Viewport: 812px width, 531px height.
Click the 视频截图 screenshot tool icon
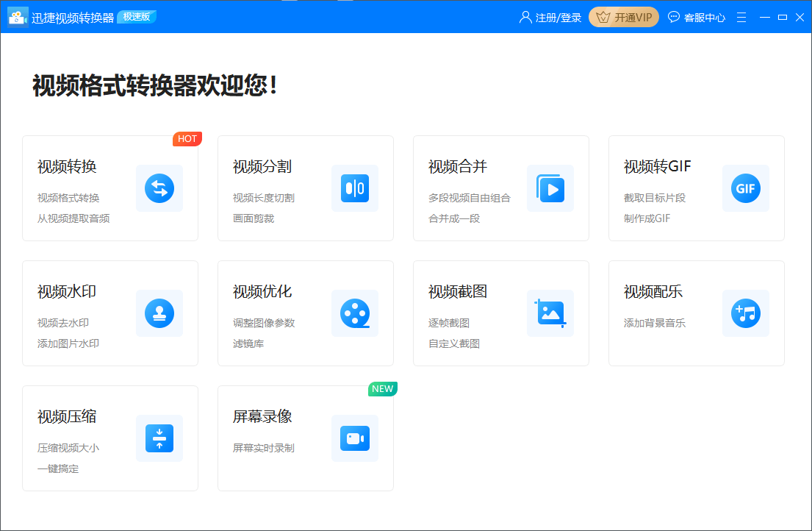(550, 313)
